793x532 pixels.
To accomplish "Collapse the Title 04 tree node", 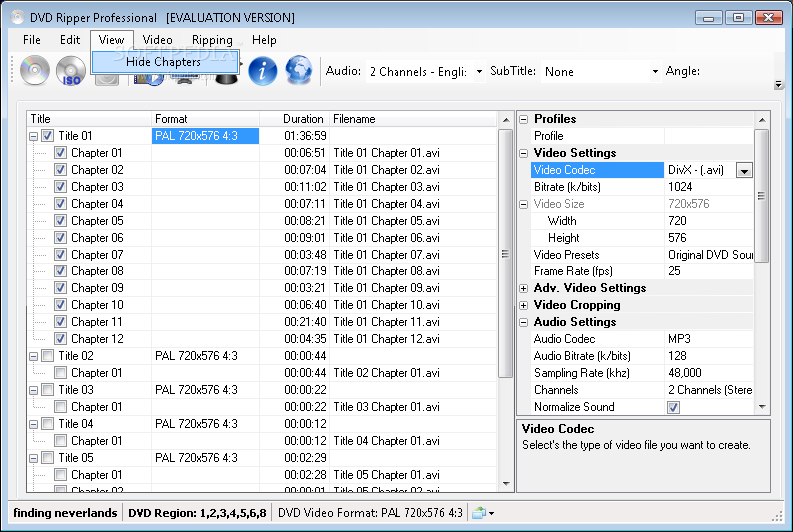I will (x=33, y=424).
